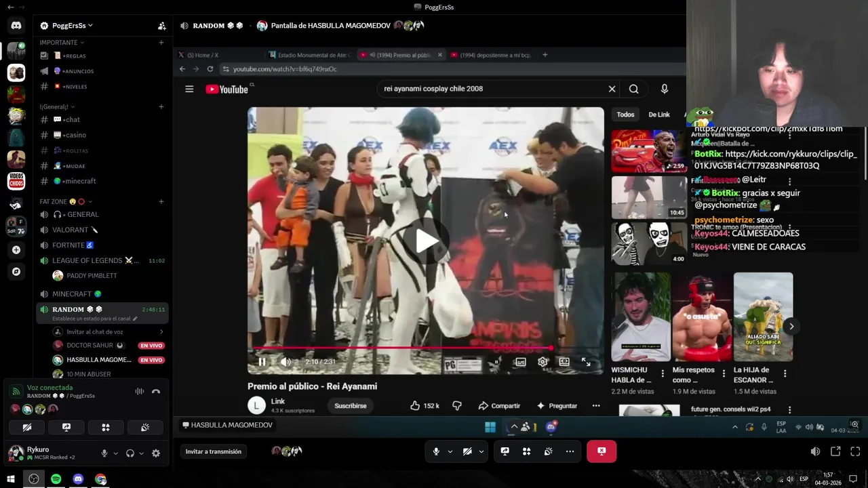Collapse the FAT ZONE category

pos(66,201)
